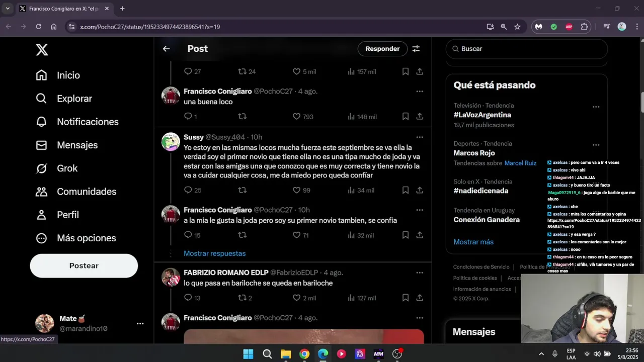
Task: Like Sussy's reply with 99 likes
Action: (301, 190)
